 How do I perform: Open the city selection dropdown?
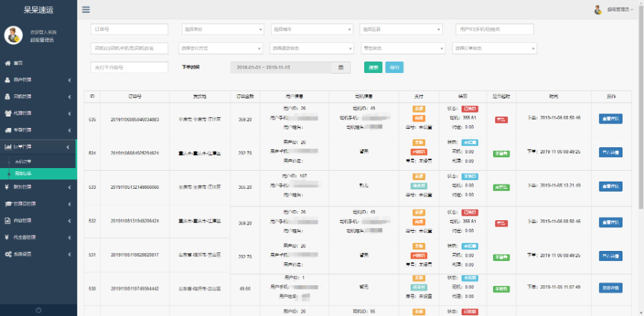311,29
